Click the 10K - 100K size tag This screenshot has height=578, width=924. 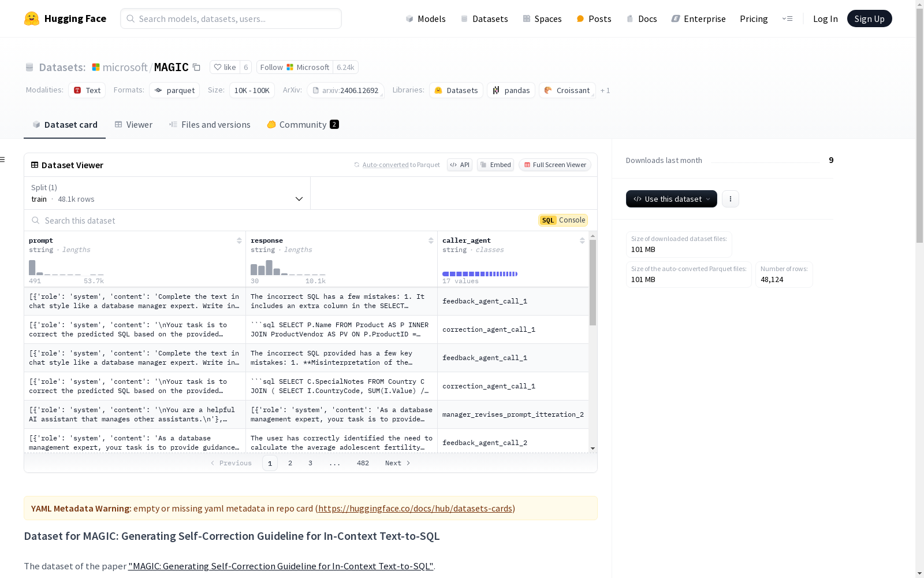(x=252, y=91)
